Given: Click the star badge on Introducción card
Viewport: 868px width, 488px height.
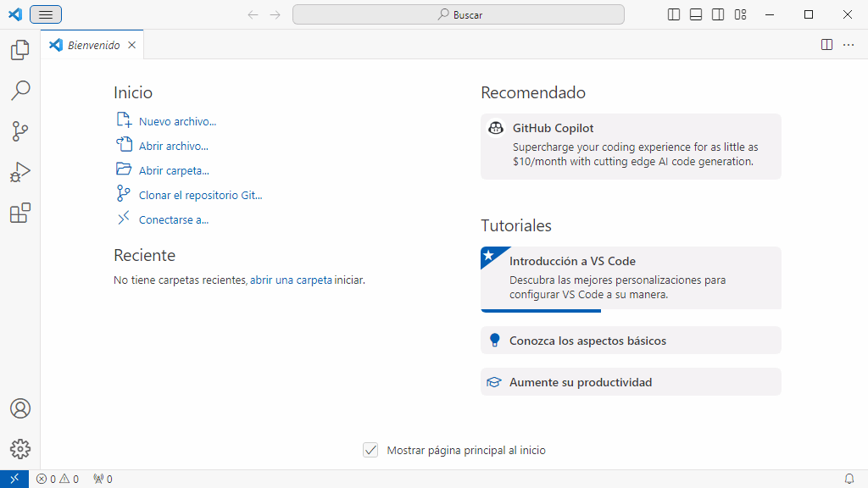Looking at the screenshot, I should click(488, 255).
